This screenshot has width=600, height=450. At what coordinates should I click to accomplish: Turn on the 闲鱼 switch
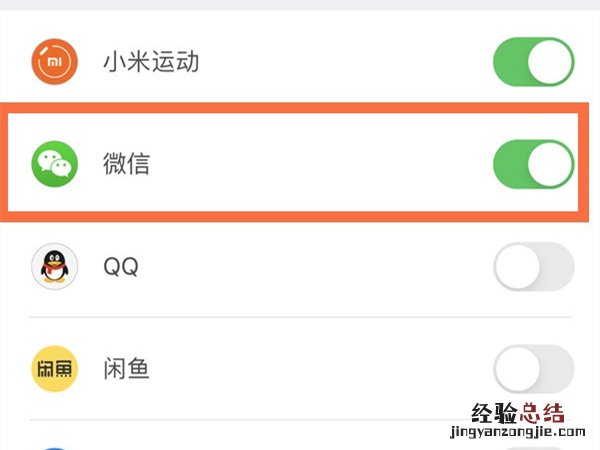click(x=533, y=369)
